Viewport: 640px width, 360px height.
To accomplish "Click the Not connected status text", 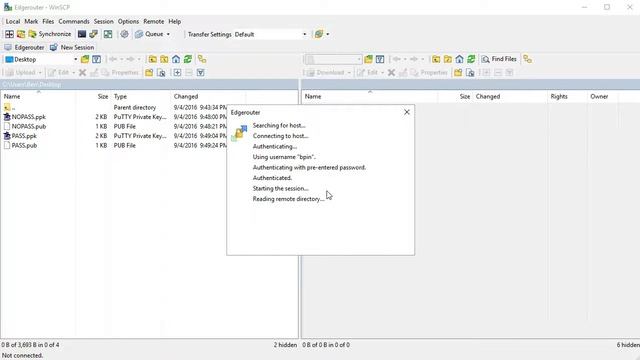I will tap(22, 356).
